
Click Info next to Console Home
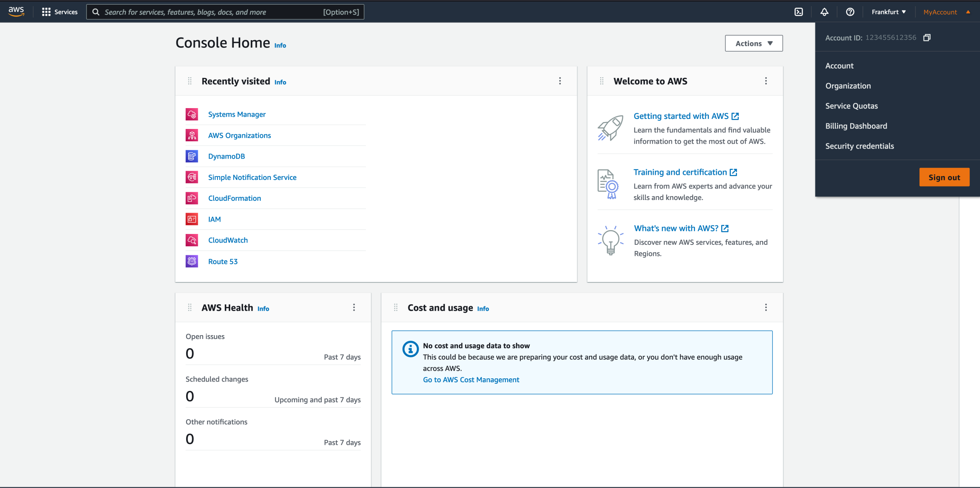click(280, 45)
